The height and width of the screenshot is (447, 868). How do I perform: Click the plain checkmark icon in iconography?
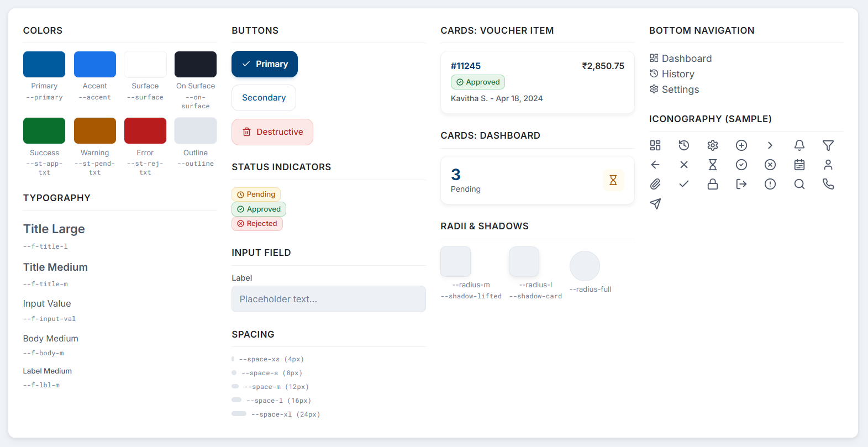684,184
